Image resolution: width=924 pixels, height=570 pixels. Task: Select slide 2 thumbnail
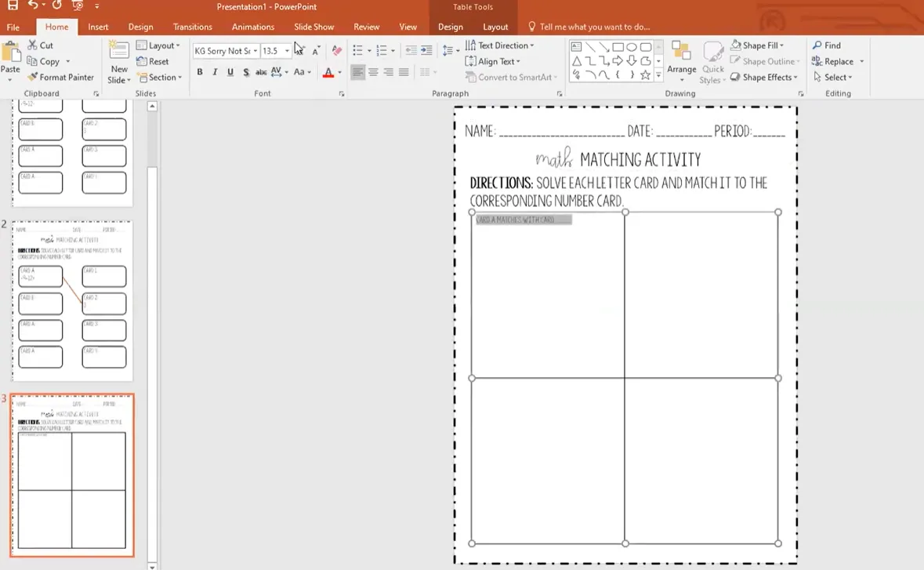pyautogui.click(x=72, y=300)
